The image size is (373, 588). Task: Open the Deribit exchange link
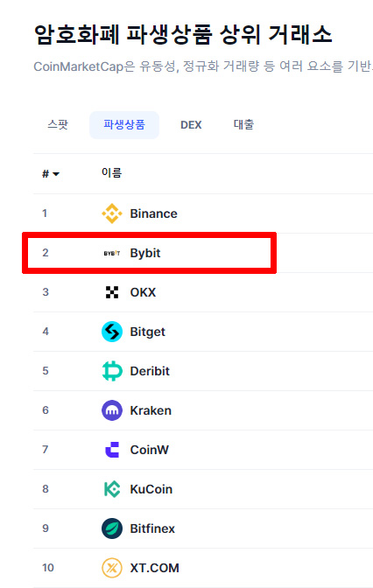click(x=150, y=371)
